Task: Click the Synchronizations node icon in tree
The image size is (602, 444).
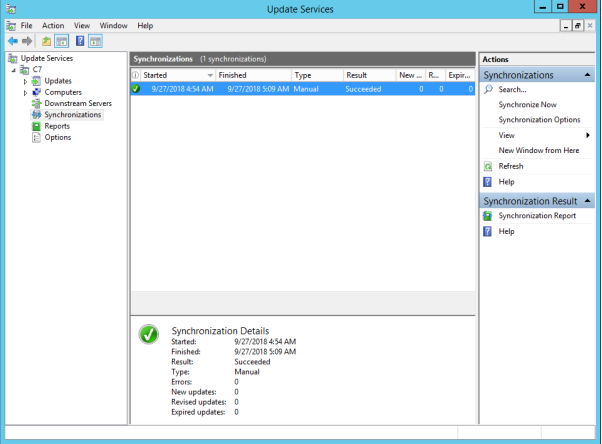Action: click(36, 114)
